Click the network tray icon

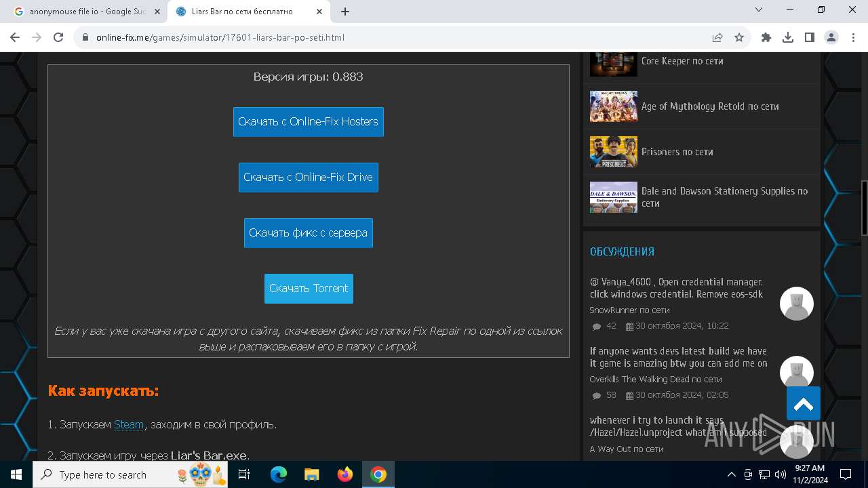[x=764, y=474]
